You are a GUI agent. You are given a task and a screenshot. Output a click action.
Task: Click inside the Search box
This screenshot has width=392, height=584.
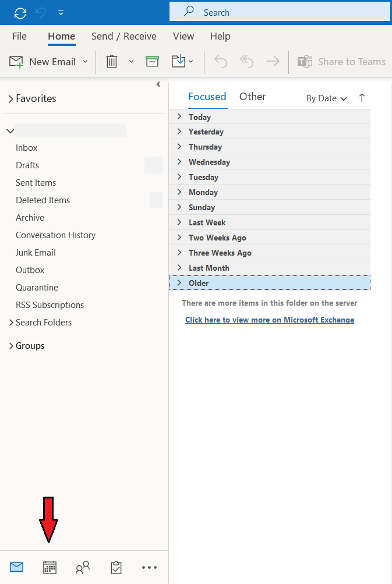(x=280, y=12)
